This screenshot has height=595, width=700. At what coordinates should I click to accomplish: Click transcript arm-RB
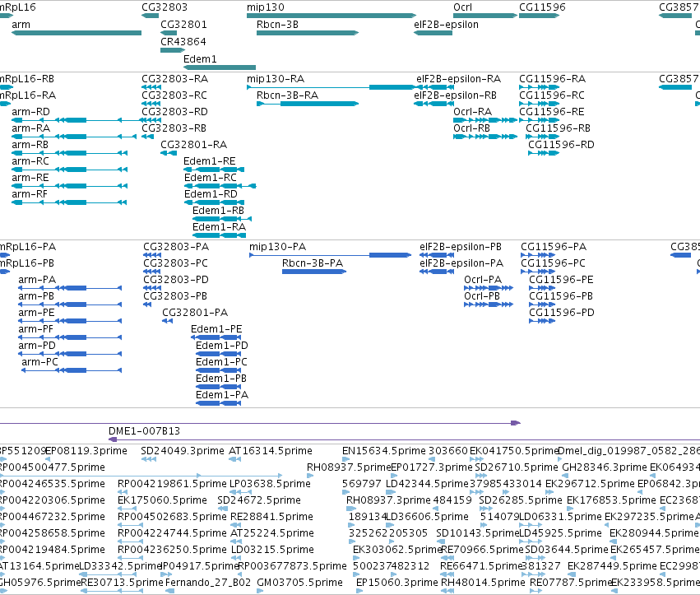click(x=69, y=153)
